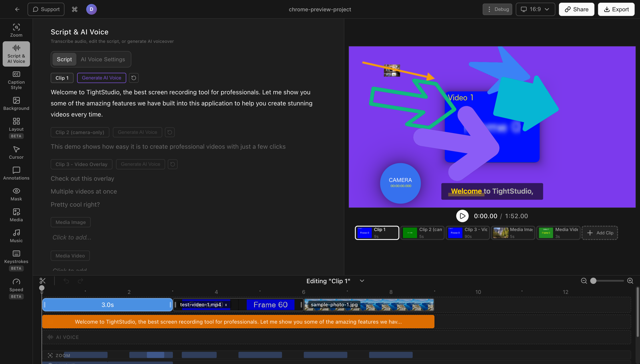Redo the timeline action
The image size is (640, 364).
(x=80, y=281)
